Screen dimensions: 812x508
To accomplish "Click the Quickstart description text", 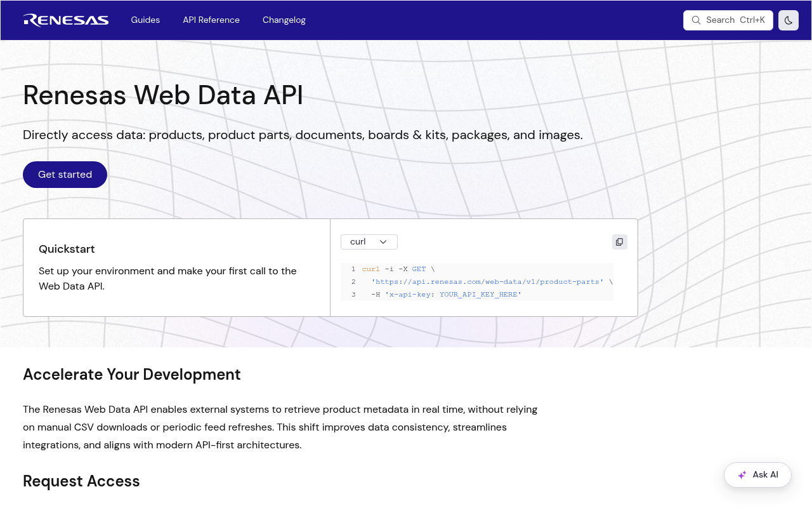I will point(167,279).
